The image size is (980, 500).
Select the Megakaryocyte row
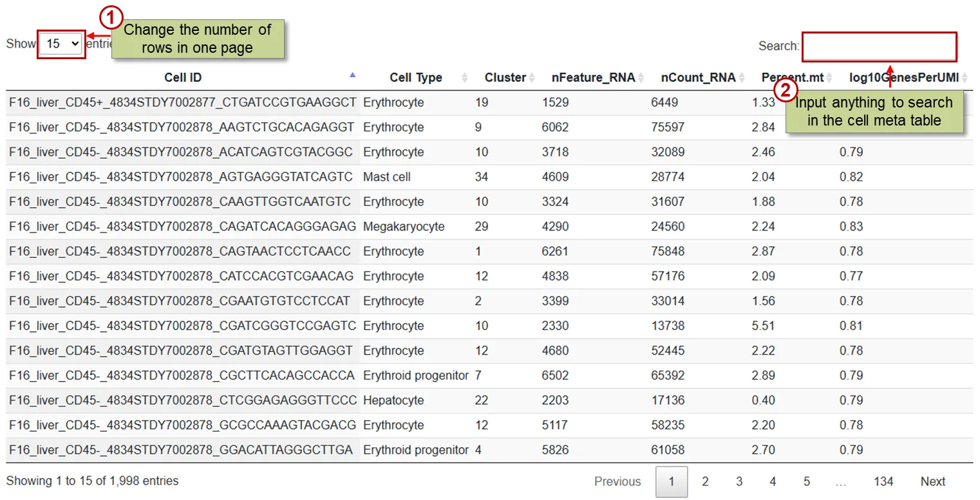point(403,227)
